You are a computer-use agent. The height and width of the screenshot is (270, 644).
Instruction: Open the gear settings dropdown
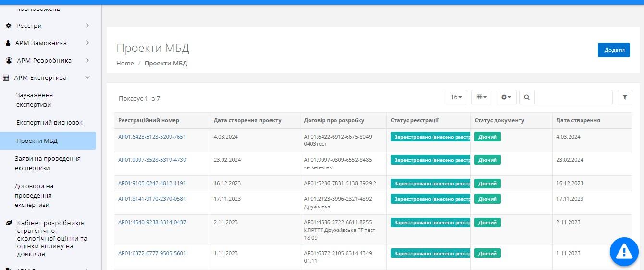506,97
